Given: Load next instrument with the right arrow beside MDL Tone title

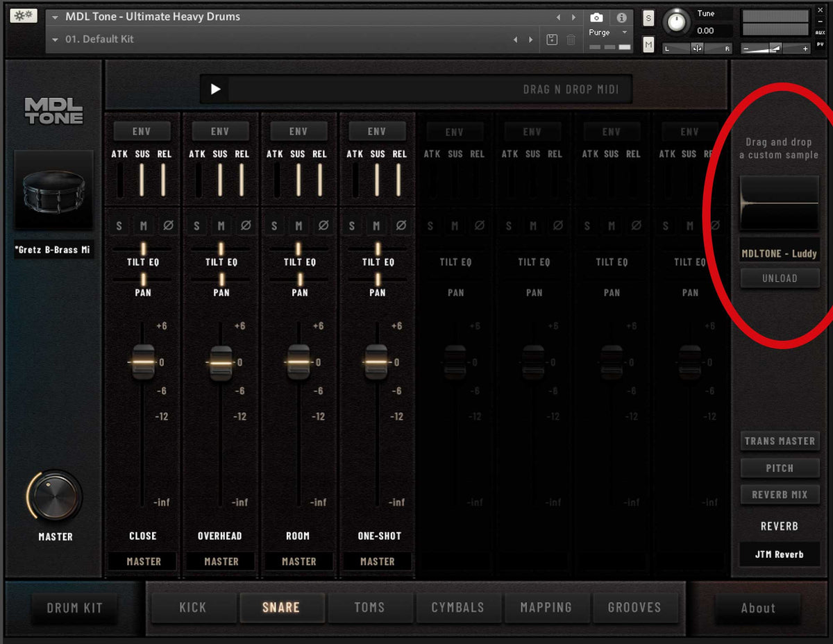Looking at the screenshot, I should 573,17.
